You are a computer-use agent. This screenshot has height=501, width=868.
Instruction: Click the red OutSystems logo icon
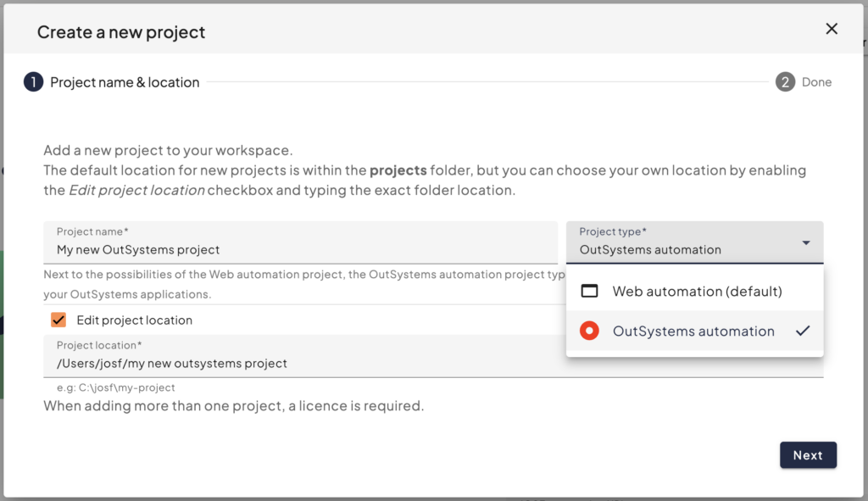point(590,331)
